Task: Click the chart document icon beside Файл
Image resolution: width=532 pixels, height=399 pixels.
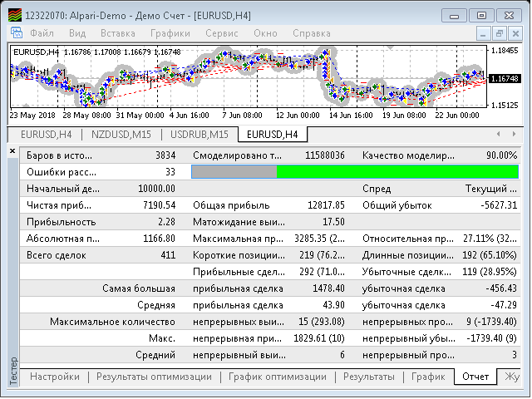Action: tap(17, 33)
